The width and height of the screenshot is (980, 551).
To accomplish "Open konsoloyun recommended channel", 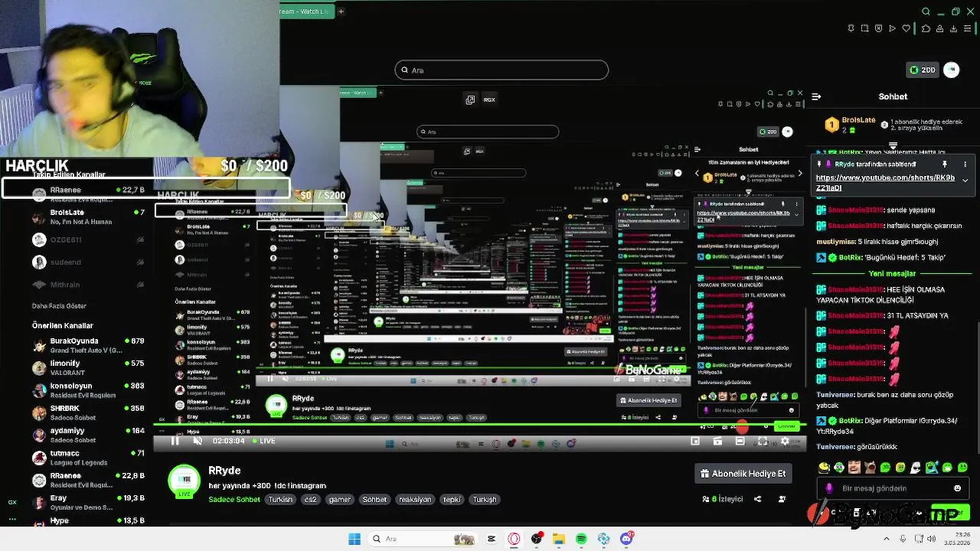I will pyautogui.click(x=89, y=390).
